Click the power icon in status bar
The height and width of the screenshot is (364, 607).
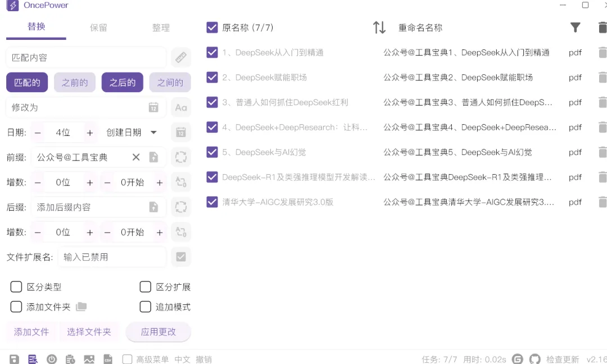[52, 360]
